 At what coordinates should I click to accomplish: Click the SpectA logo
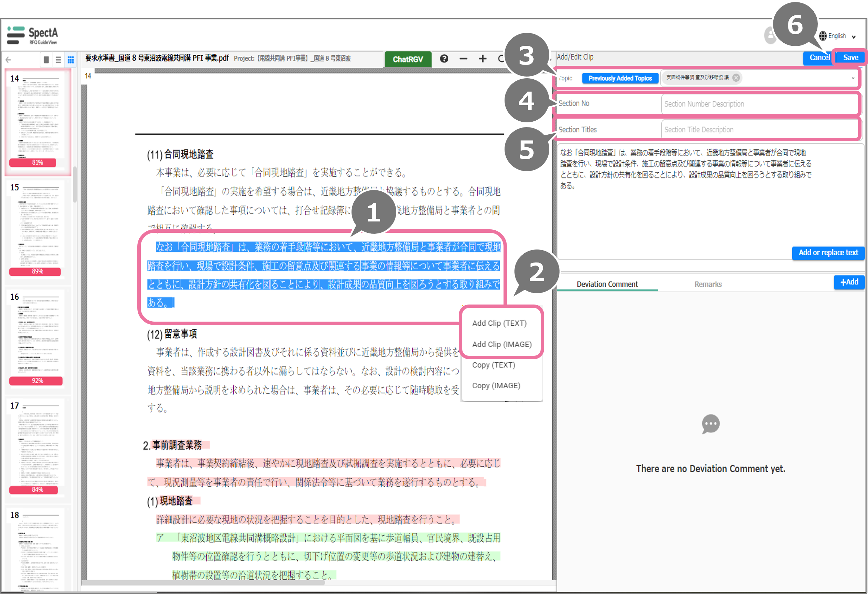[x=33, y=36]
